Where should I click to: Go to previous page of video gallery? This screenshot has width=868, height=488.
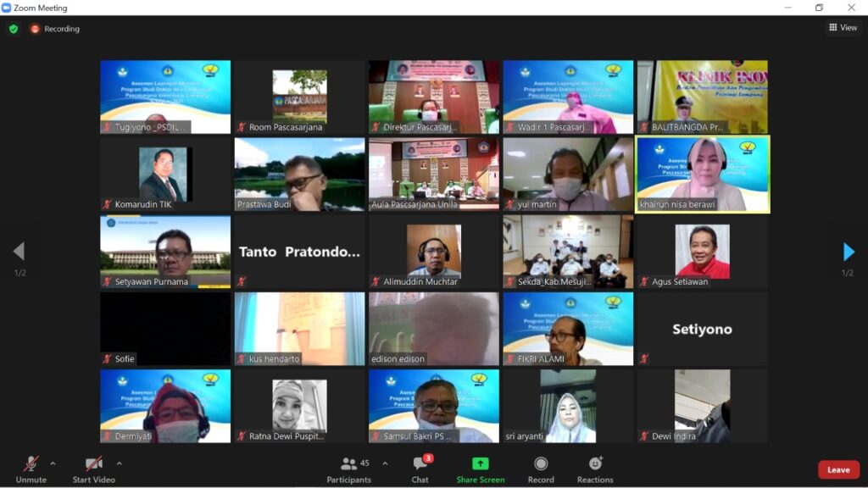click(x=19, y=252)
